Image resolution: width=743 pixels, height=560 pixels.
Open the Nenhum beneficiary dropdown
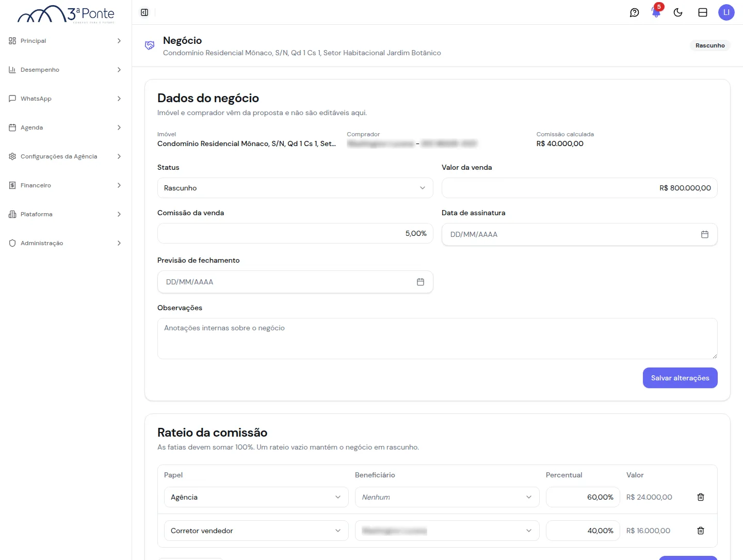(447, 497)
